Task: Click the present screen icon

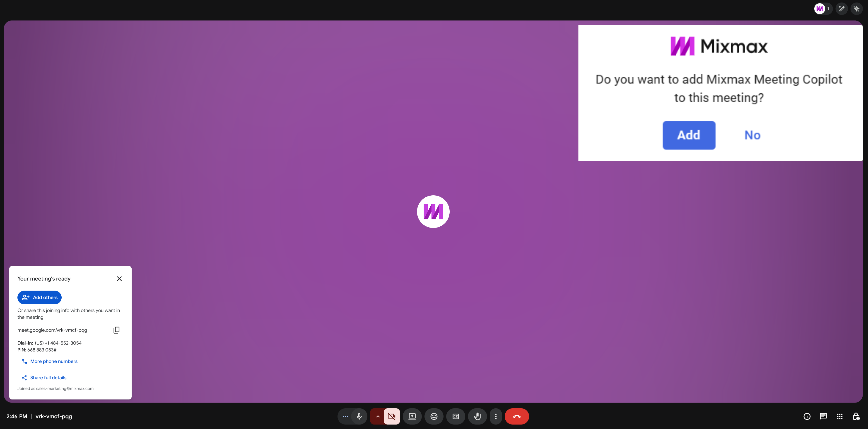Action: point(412,416)
